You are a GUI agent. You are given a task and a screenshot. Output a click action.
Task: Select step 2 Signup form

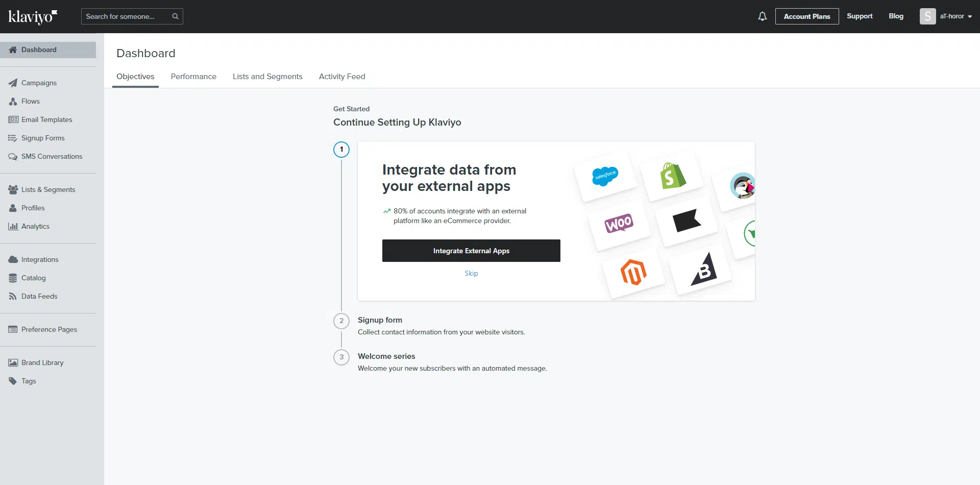pos(380,320)
